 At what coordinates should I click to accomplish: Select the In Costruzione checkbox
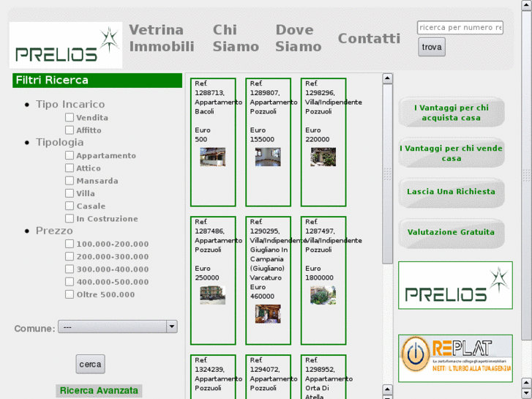tap(70, 218)
